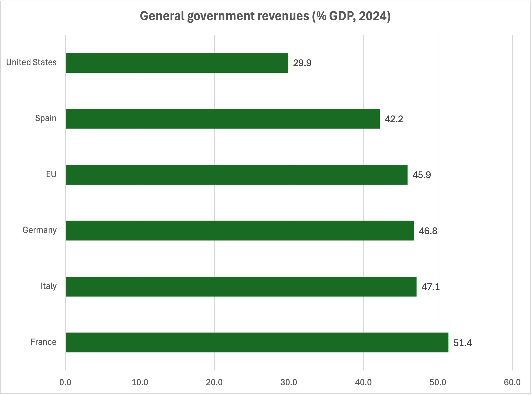This screenshot has width=532, height=395.
Task: Click the 30.0 axis tick label
Action: tap(289, 382)
